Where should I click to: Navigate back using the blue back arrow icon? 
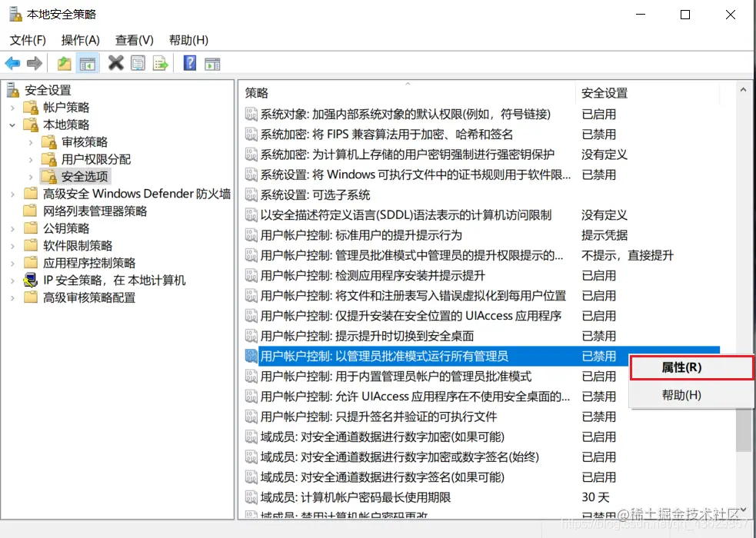[x=12, y=63]
